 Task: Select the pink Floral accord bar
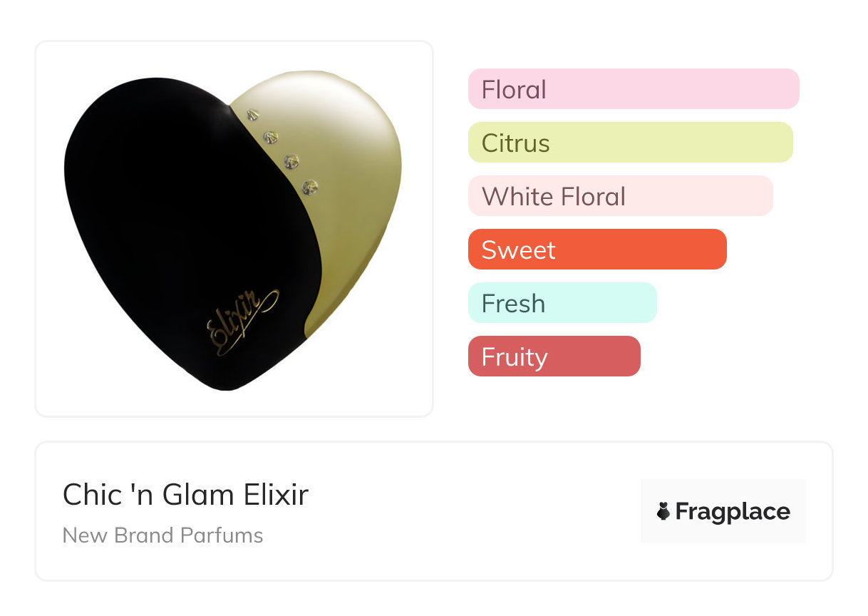[633, 89]
